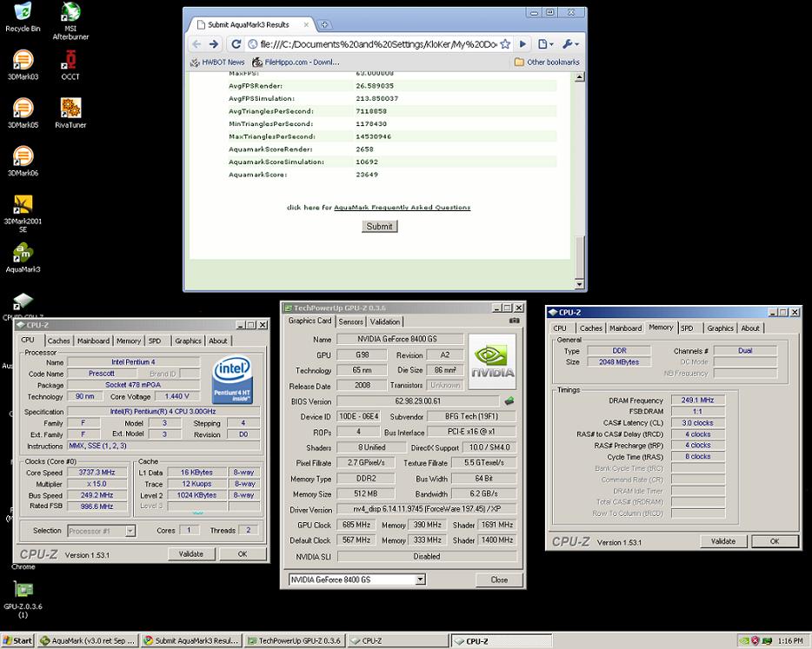Image resolution: width=812 pixels, height=649 pixels.
Task: Open SPD tab in right CPU-Z window
Action: (687, 328)
